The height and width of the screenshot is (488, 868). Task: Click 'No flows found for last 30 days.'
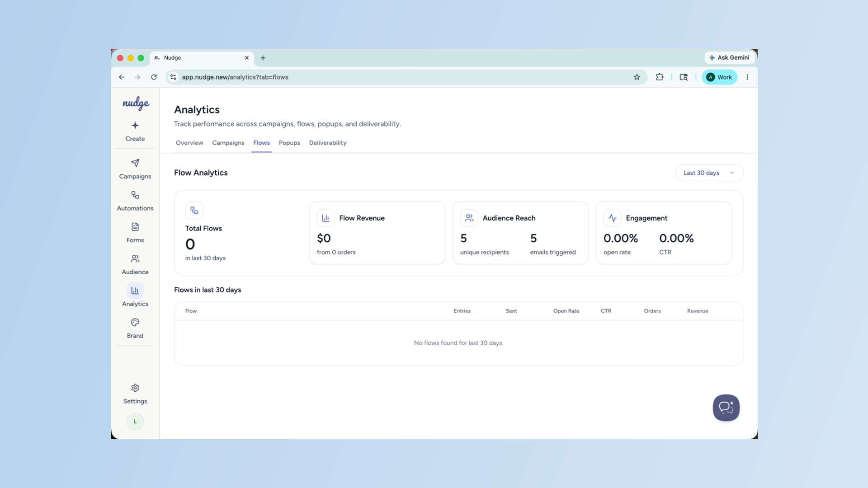pos(458,343)
